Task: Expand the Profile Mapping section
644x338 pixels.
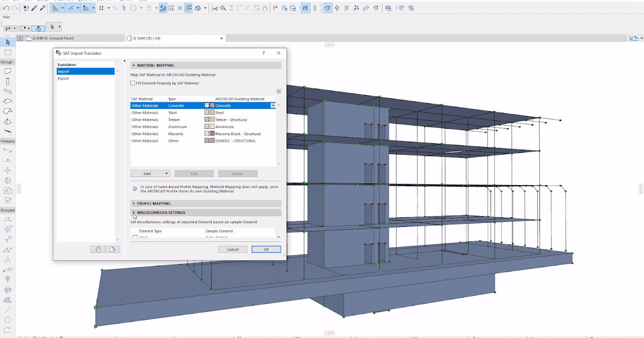Action: click(134, 204)
